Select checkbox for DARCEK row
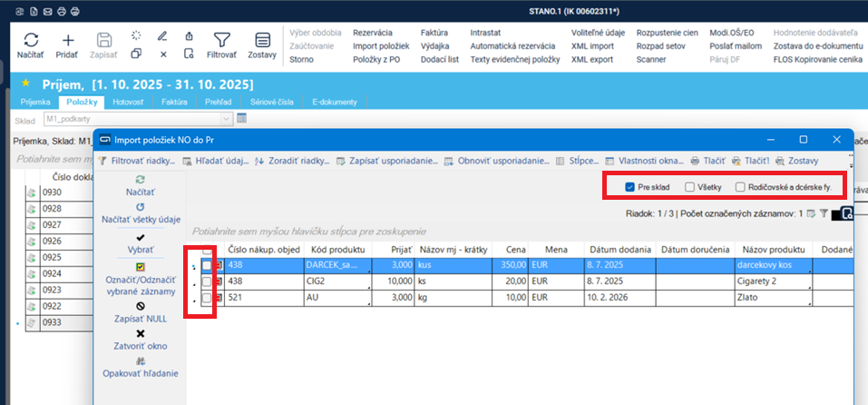 click(x=207, y=265)
